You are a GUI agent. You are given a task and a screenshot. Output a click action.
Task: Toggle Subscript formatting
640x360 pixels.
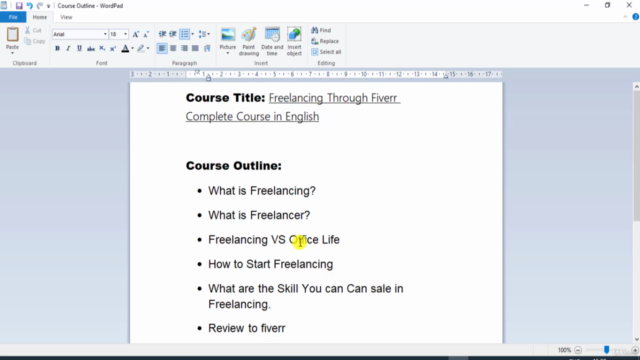pyautogui.click(x=102, y=49)
